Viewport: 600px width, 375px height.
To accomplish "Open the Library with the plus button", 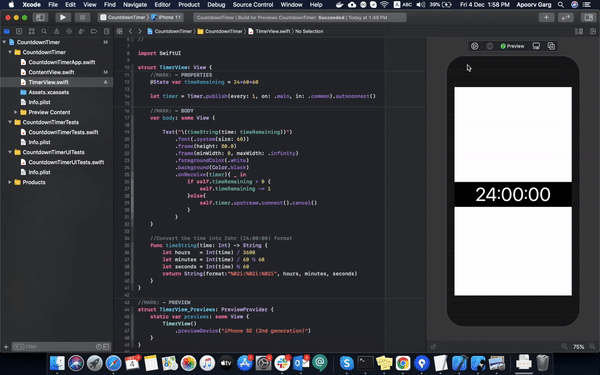I will [x=546, y=17].
